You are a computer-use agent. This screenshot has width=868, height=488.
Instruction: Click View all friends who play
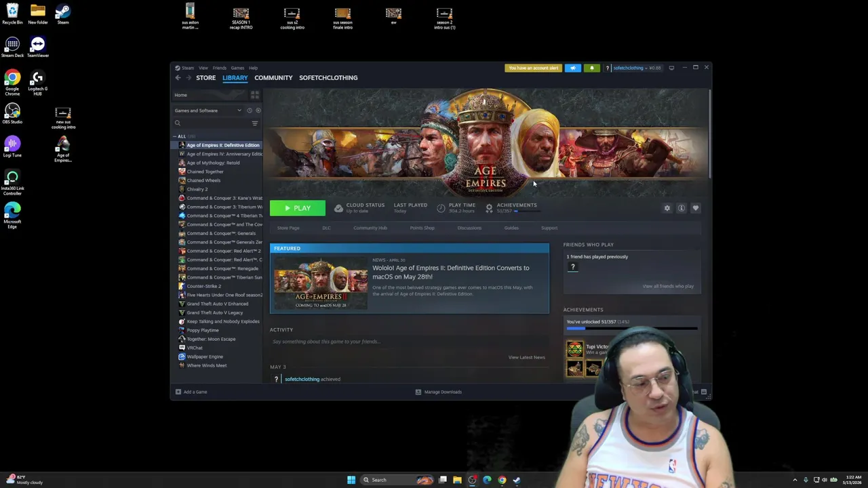point(668,286)
